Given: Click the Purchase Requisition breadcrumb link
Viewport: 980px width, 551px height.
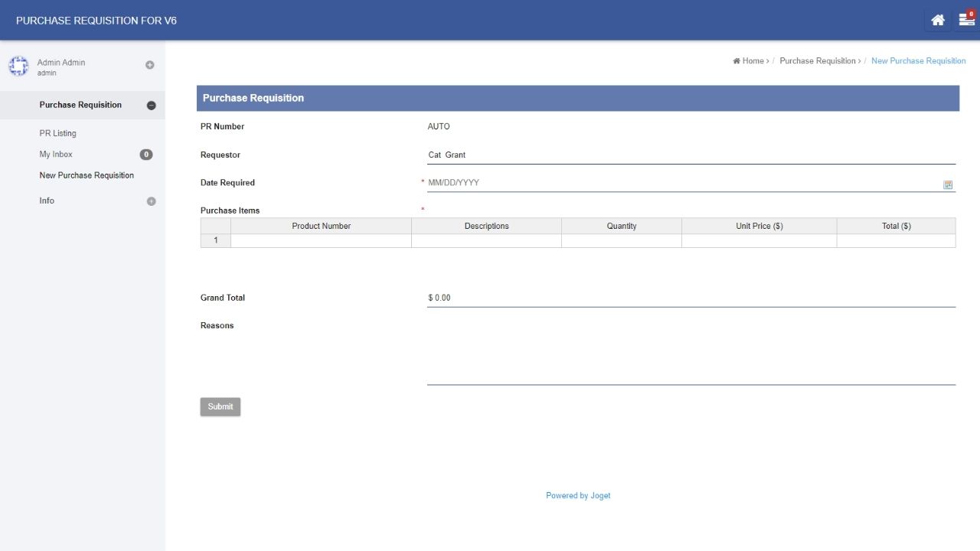Looking at the screenshot, I should click(817, 61).
